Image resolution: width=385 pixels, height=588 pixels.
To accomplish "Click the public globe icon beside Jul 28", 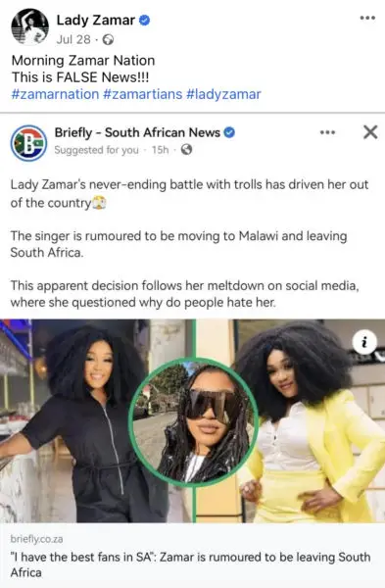I will click(x=109, y=40).
